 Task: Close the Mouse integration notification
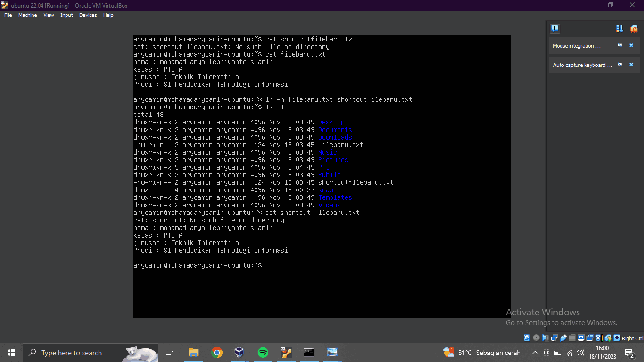631,46
